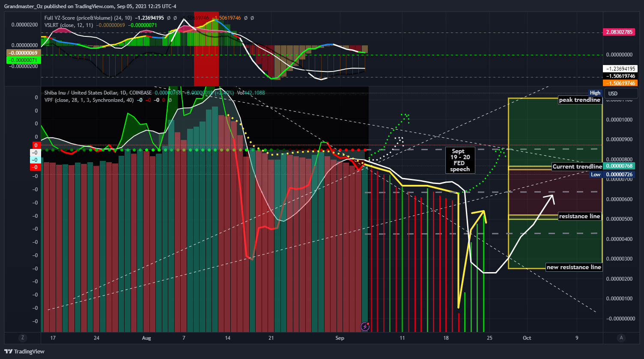
Task: Click date label 11 on the time axis
Action: [x=402, y=338]
